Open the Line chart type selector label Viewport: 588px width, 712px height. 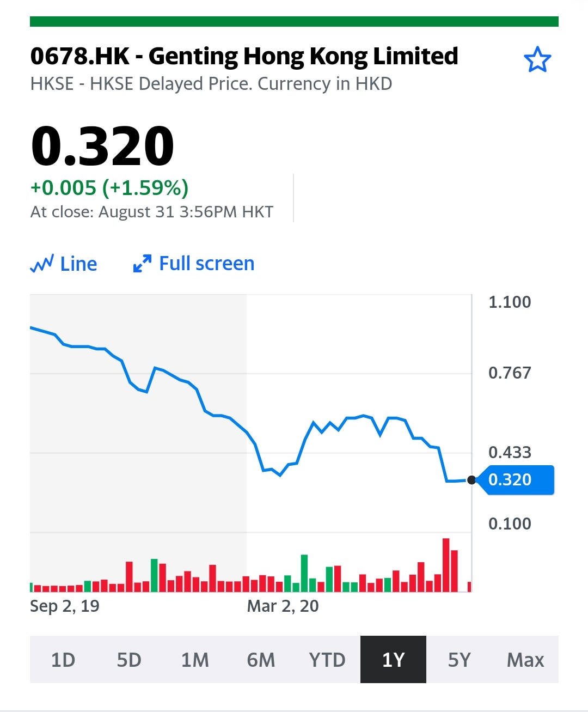pos(78,264)
